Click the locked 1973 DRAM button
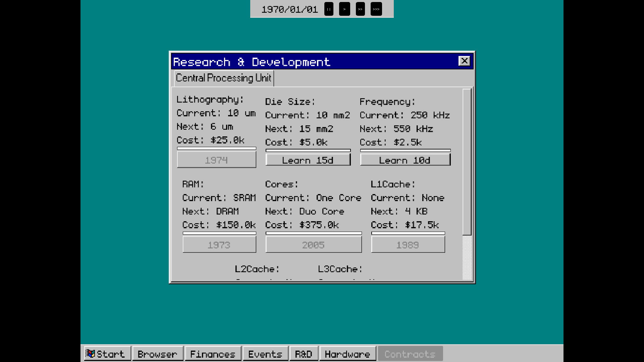This screenshot has height=362, width=644. click(219, 244)
